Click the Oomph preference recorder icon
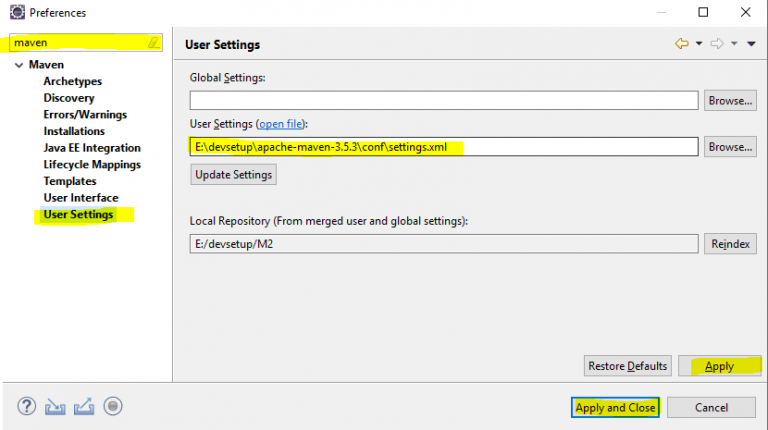 [x=113, y=406]
